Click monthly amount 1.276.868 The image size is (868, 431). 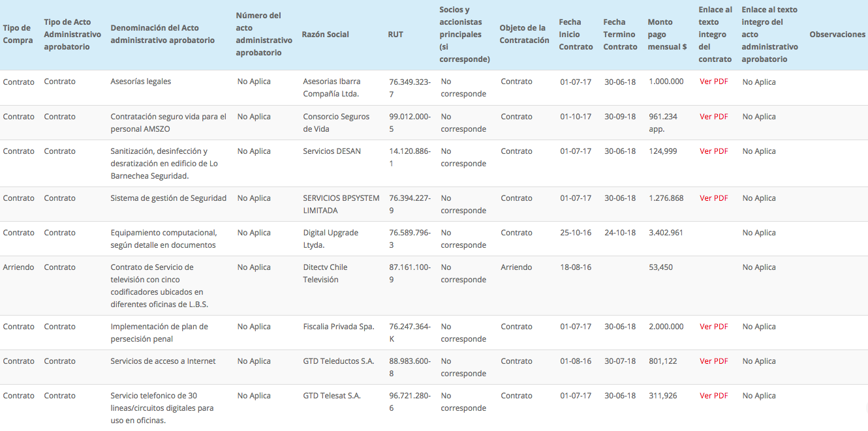pos(666,198)
